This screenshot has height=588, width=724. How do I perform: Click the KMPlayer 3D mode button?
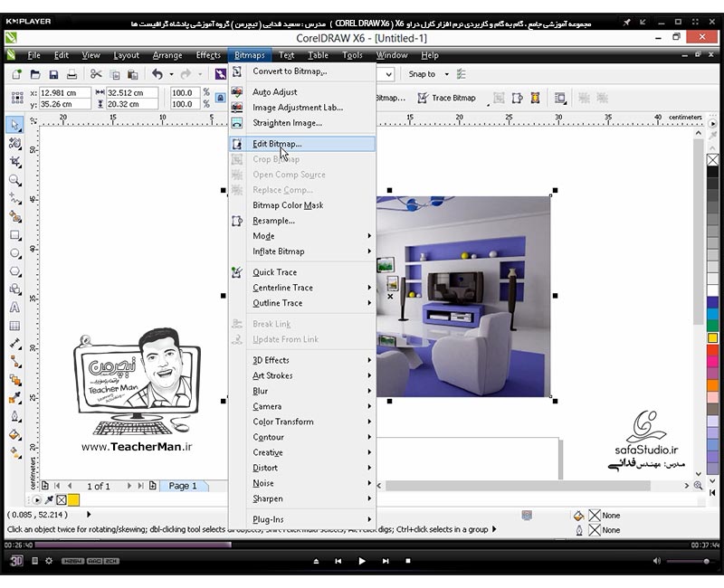pyautogui.click(x=16, y=561)
